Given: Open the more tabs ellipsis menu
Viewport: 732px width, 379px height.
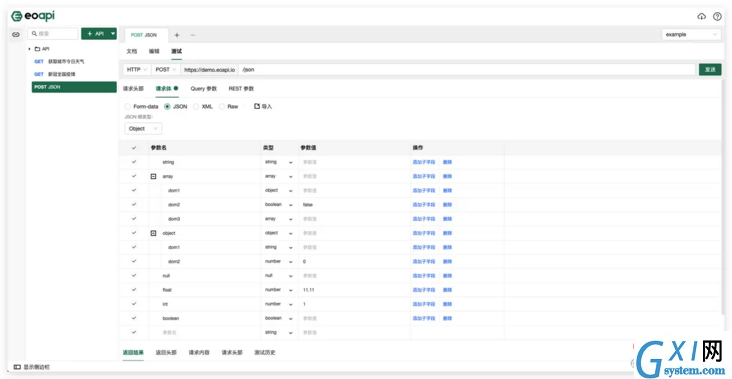Looking at the screenshot, I should tap(192, 35).
